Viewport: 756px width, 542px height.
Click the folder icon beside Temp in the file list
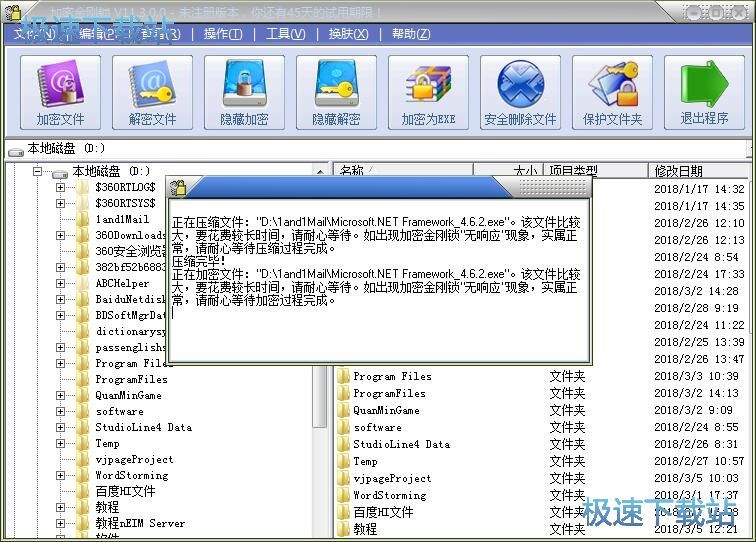[x=343, y=461]
